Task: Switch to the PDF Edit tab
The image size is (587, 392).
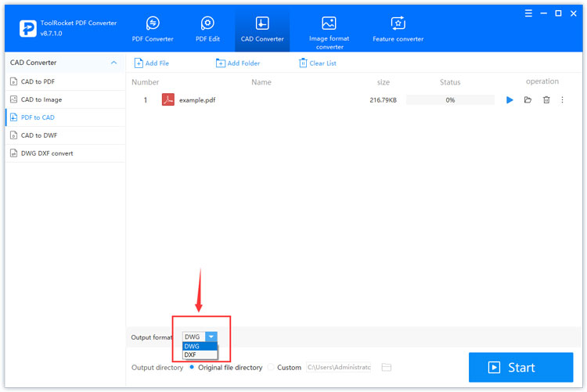Action: pyautogui.click(x=207, y=29)
